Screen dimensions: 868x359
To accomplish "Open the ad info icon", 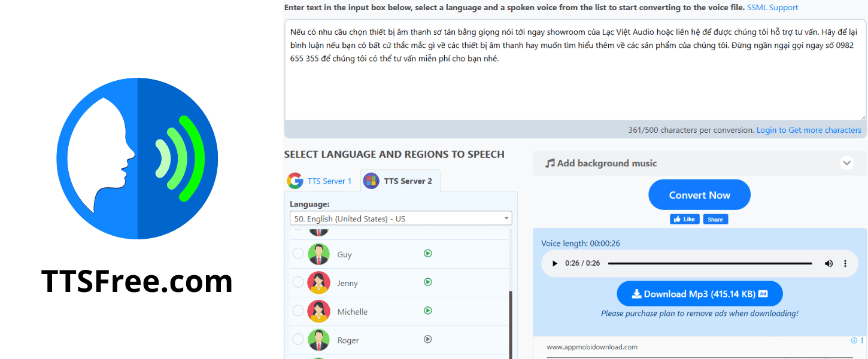I will (854, 340).
